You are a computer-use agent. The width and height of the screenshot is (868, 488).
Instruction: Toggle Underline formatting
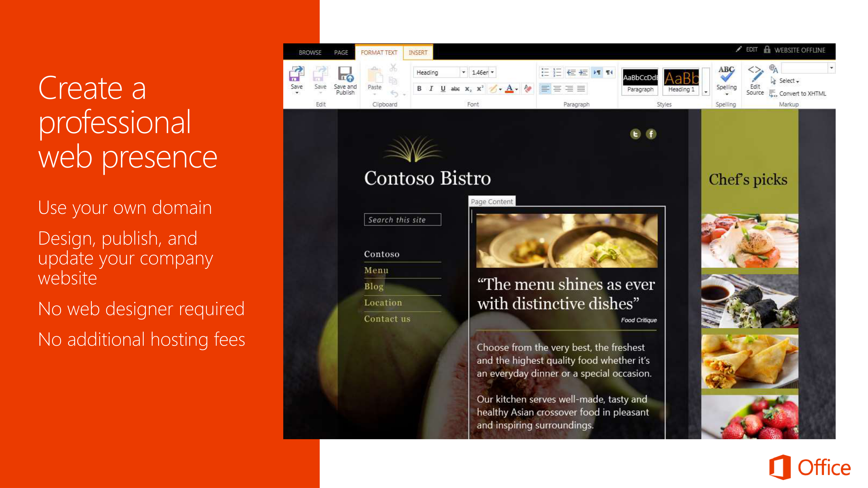tap(443, 88)
